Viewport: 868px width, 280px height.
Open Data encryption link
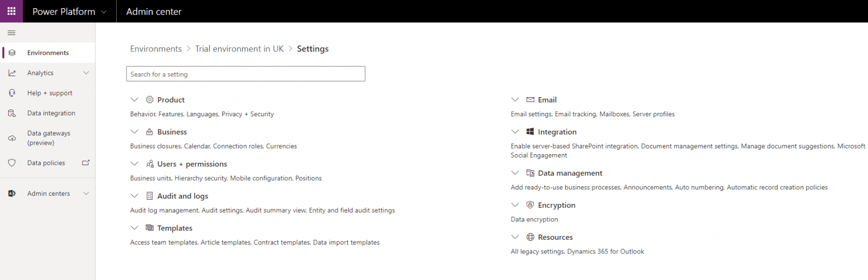coord(534,219)
